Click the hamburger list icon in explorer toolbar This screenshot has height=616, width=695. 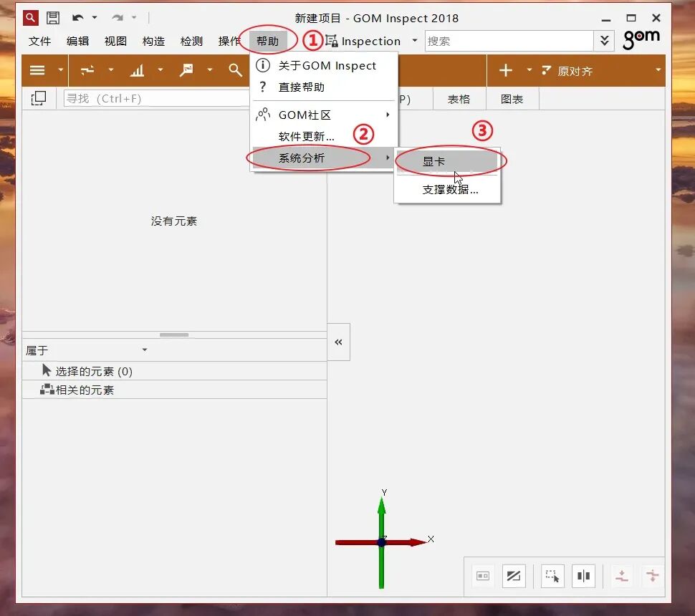(x=38, y=70)
